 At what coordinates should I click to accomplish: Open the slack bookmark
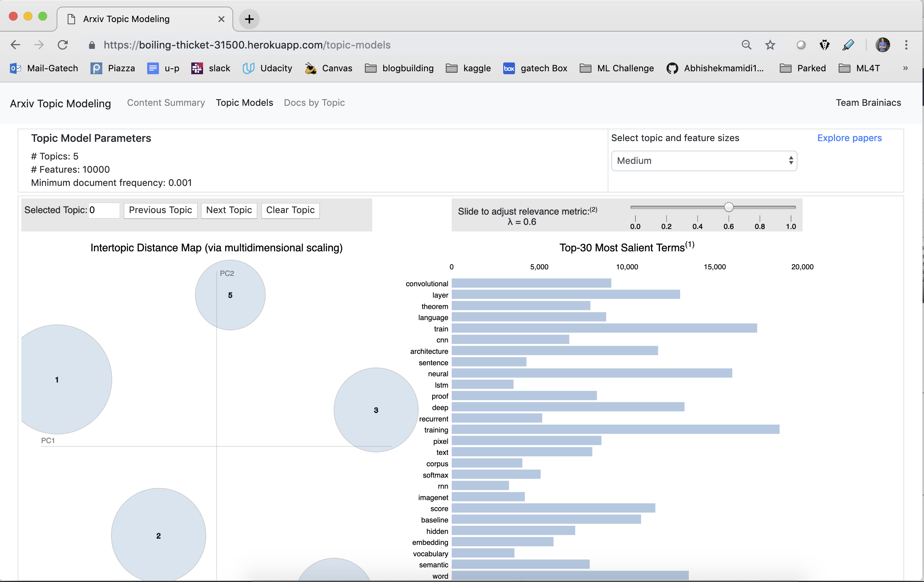pos(211,68)
